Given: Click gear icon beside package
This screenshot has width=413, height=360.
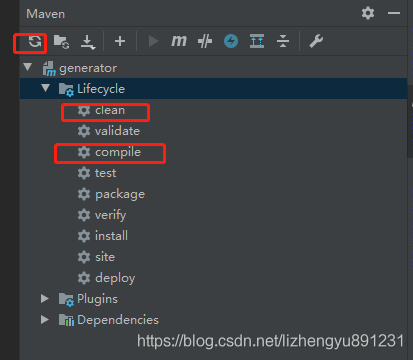Looking at the screenshot, I should point(84,194).
